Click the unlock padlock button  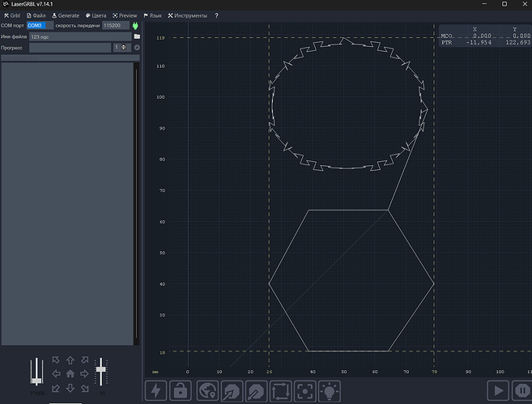[x=181, y=391]
